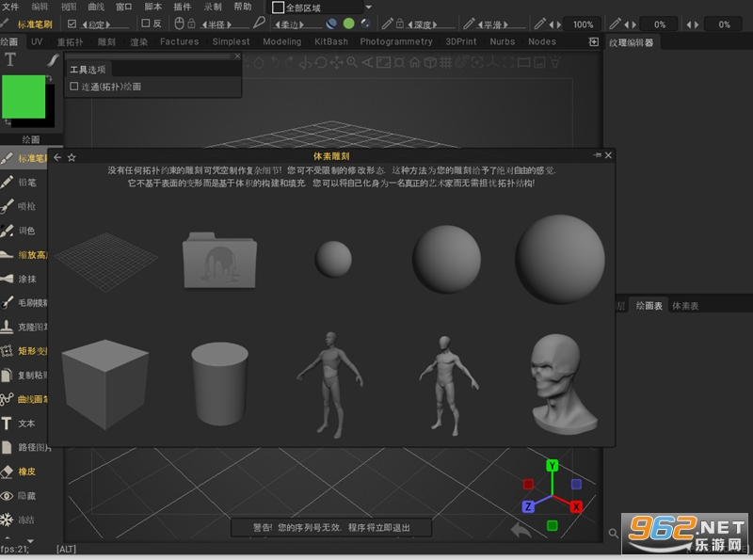753x560 pixels.
Task: Click the green Y axis gizmo handle
Action: pyautogui.click(x=553, y=465)
